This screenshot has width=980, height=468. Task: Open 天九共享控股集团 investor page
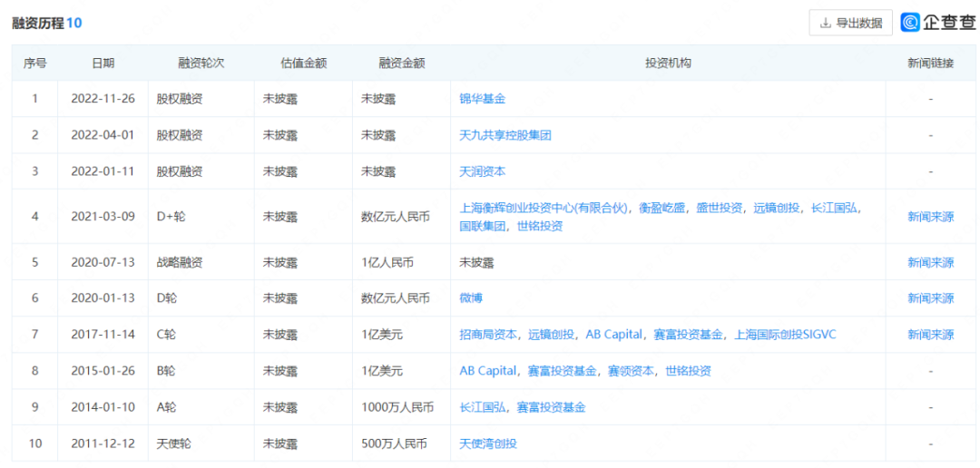coord(505,135)
